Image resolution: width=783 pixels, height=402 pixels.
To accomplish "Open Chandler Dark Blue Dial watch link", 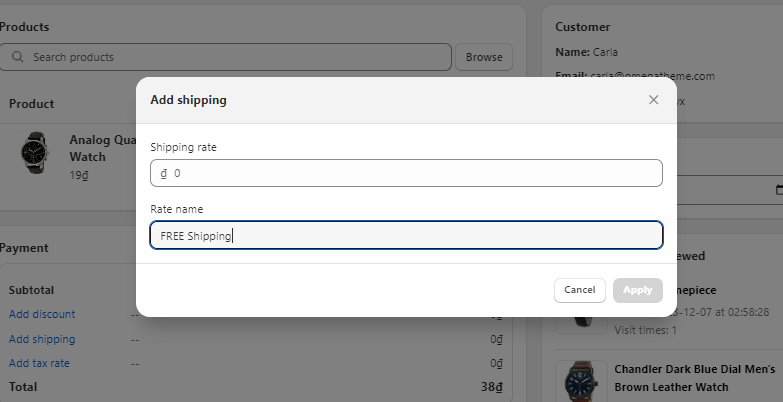I will pos(694,378).
